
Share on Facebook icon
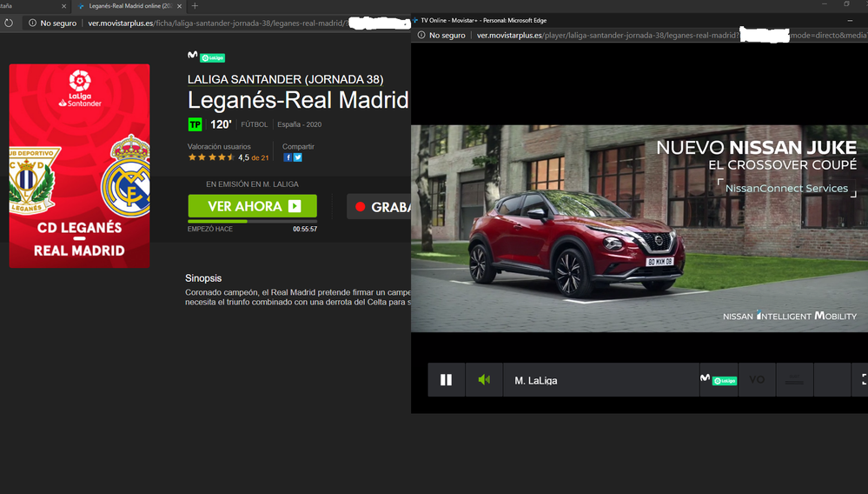click(288, 157)
